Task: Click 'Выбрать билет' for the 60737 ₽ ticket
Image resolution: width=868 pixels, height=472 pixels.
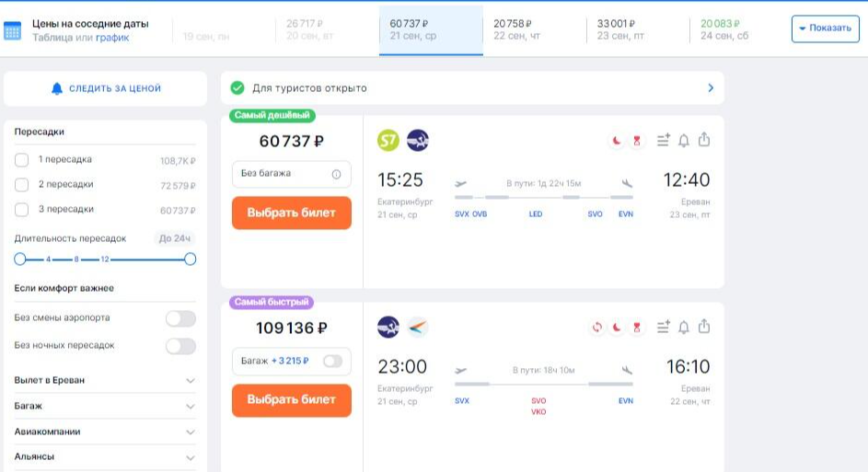Action: coord(291,213)
